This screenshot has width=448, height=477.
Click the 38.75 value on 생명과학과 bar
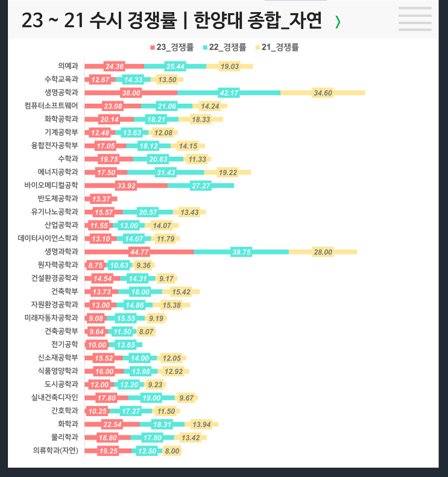pyautogui.click(x=242, y=252)
